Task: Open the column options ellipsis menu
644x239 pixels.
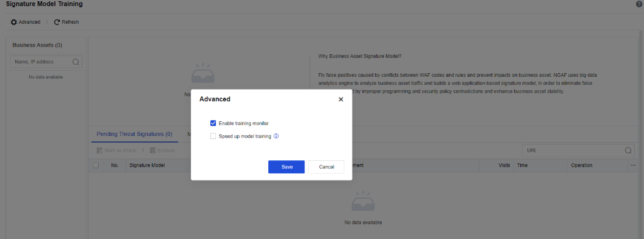Action: [x=632, y=165]
